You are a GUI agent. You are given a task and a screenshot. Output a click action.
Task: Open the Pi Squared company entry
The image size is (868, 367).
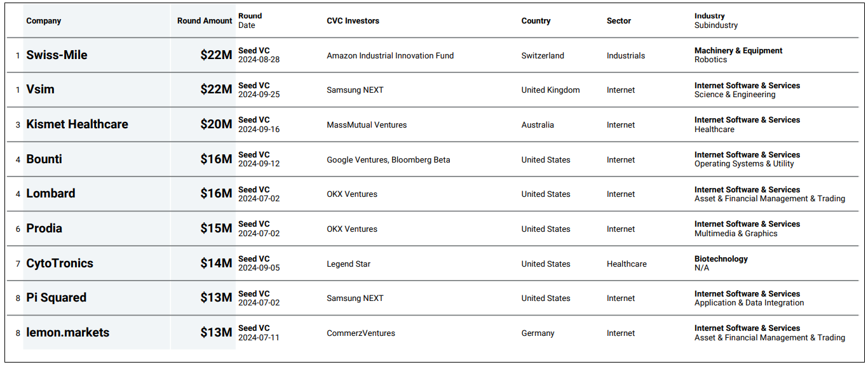56,298
